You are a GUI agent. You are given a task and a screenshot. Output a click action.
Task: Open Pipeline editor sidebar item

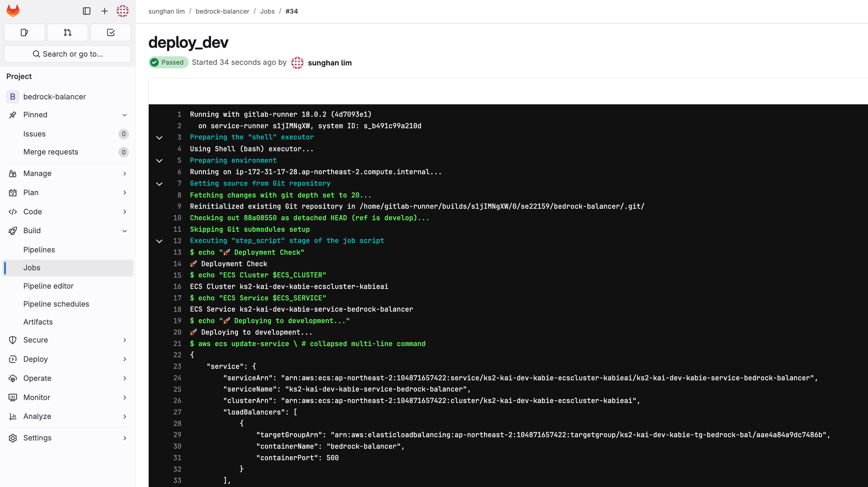pyautogui.click(x=48, y=286)
